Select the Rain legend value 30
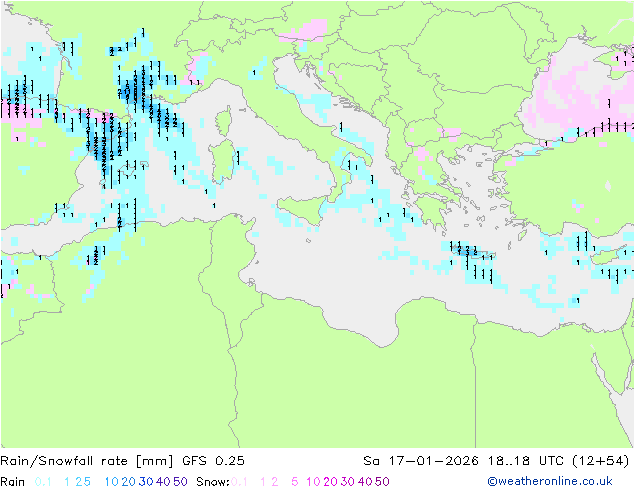The width and height of the screenshot is (634, 490). coord(146,482)
